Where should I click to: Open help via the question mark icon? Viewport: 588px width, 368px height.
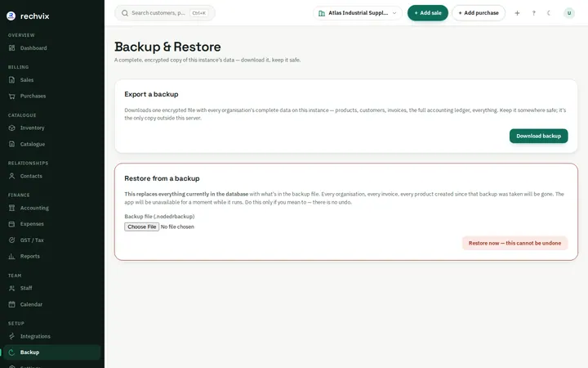click(x=533, y=13)
